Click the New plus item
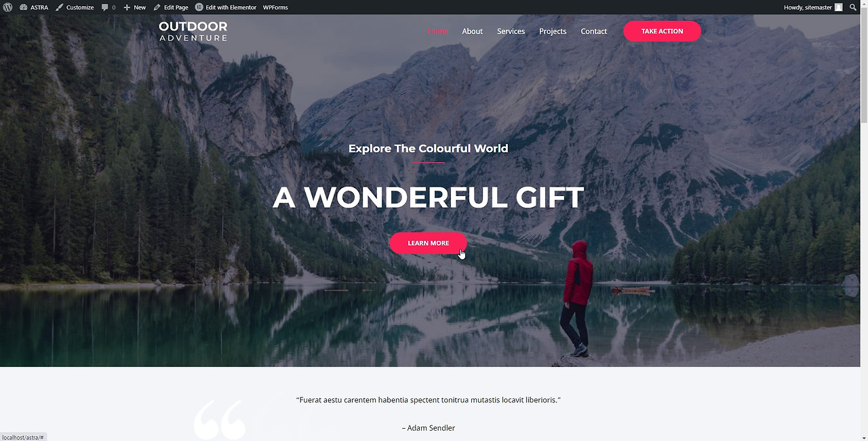868x441 pixels. click(x=134, y=7)
